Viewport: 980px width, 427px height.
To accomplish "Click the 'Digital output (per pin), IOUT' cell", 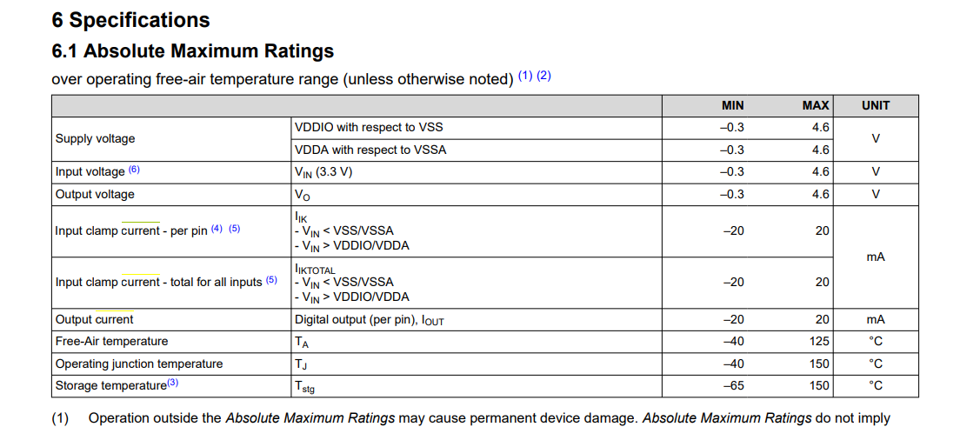I will (x=369, y=320).
